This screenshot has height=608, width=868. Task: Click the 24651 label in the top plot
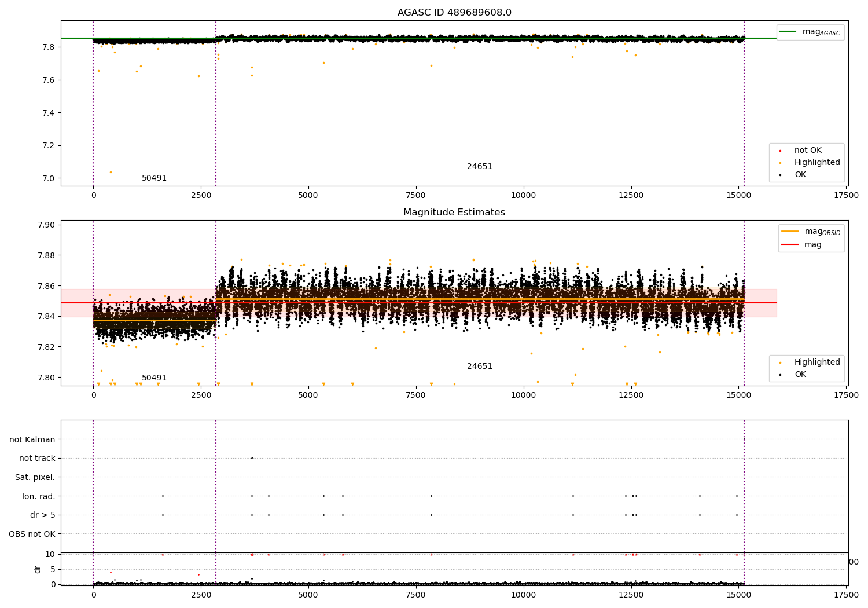point(480,167)
